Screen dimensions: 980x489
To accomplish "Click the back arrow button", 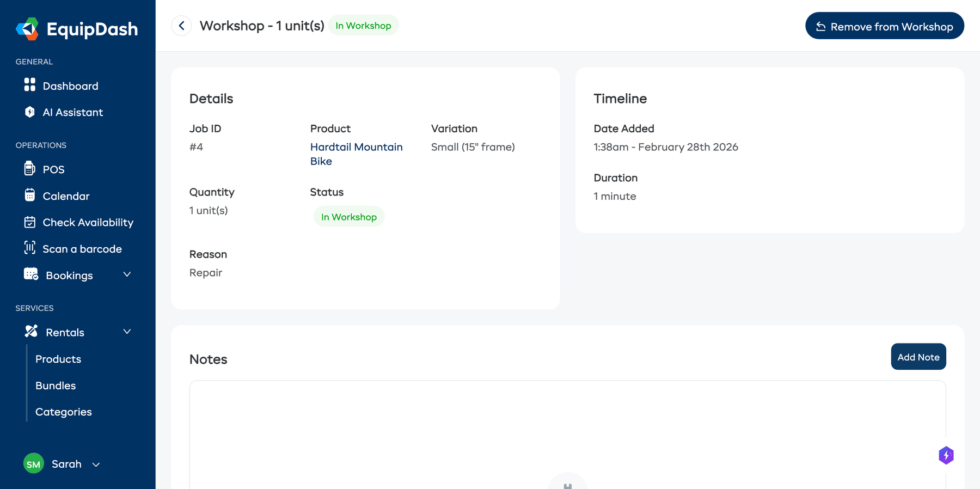I will pyautogui.click(x=181, y=26).
